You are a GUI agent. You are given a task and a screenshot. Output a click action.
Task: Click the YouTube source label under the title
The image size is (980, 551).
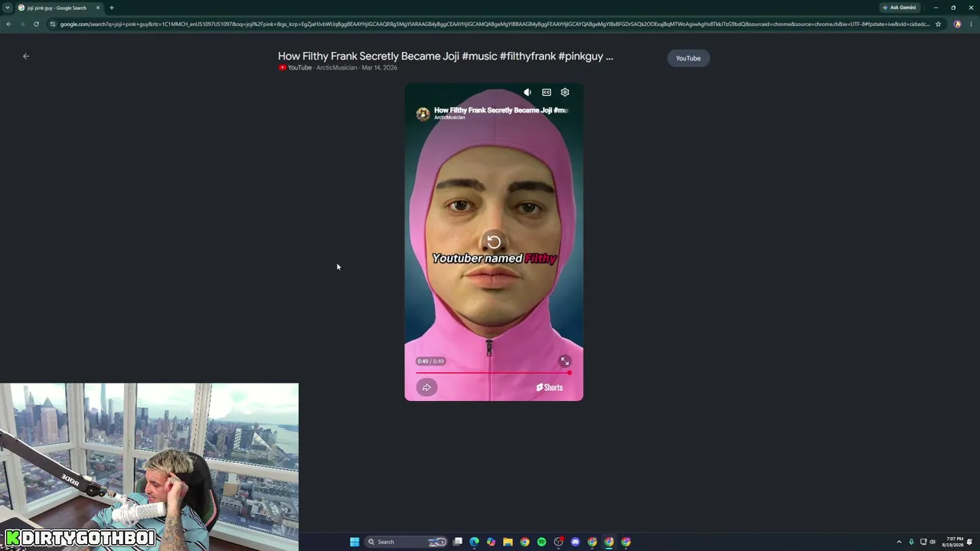pos(296,67)
